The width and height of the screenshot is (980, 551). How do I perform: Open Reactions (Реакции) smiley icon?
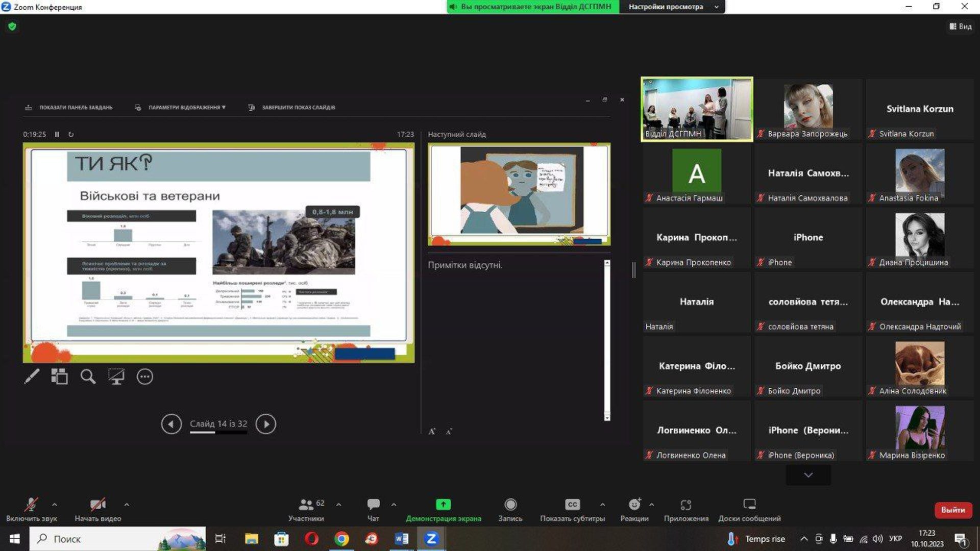coord(634,505)
